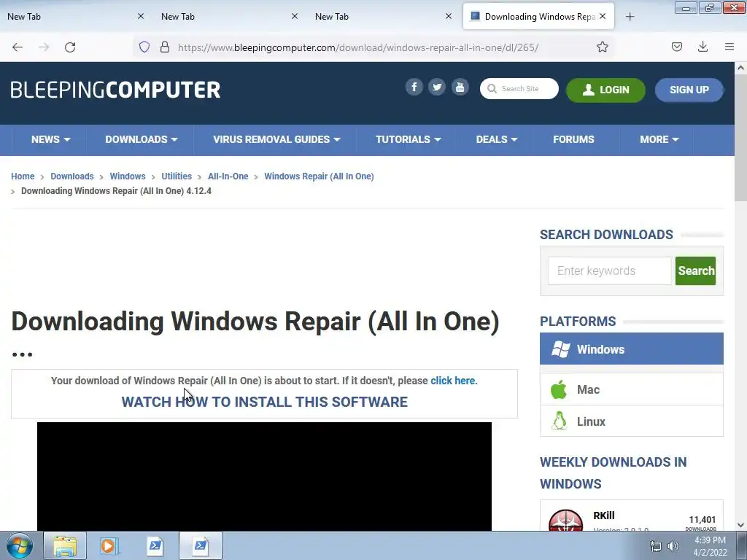Close the Downloading Windows Repair tab
The image size is (747, 560).
[603, 16]
